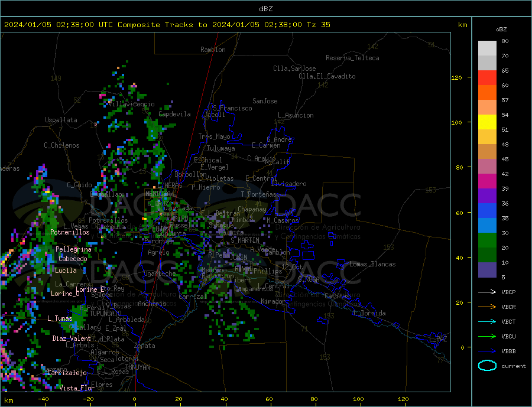Image resolution: width=532 pixels, height=407 pixels.
Task: Click the VBCP legend label
Action: click(x=508, y=292)
